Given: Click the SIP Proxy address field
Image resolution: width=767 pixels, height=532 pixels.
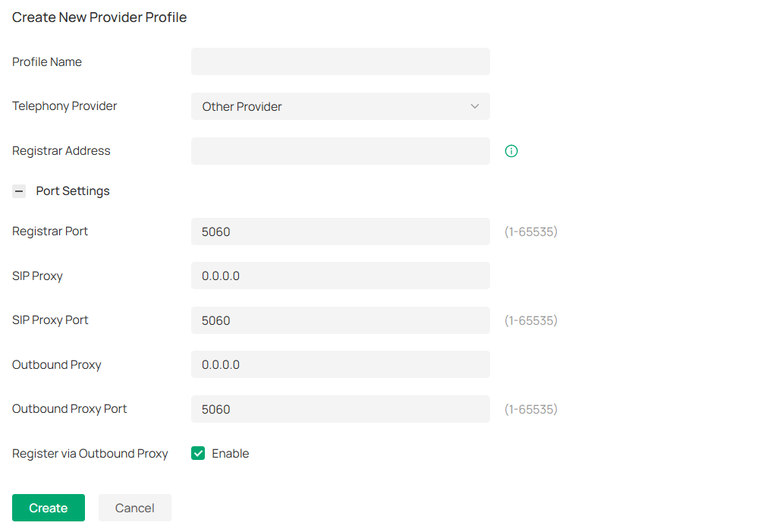Looking at the screenshot, I should (340, 275).
